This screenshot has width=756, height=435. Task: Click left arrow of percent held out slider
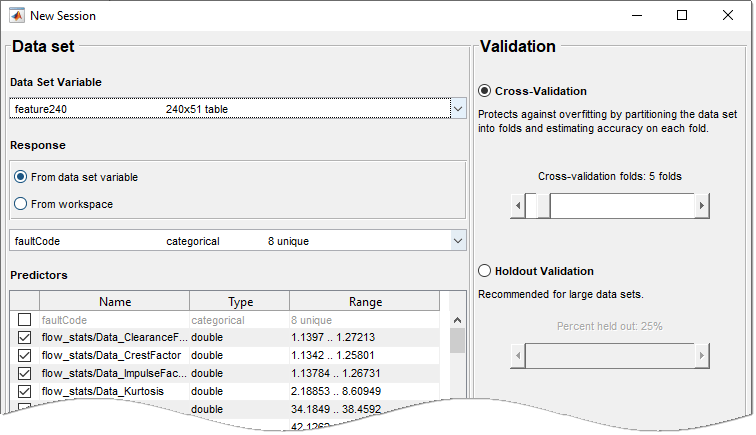coord(518,356)
